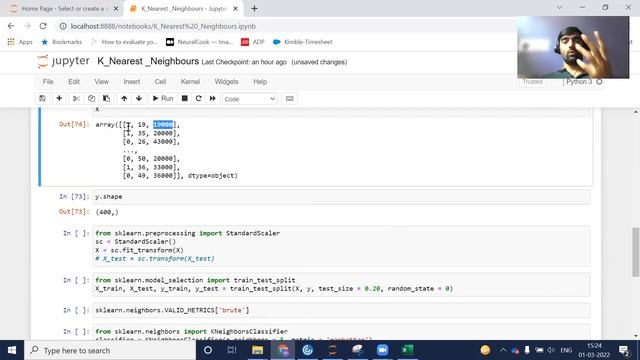Open Task View on the taskbar
The image size is (640, 360).
(x=232, y=350)
